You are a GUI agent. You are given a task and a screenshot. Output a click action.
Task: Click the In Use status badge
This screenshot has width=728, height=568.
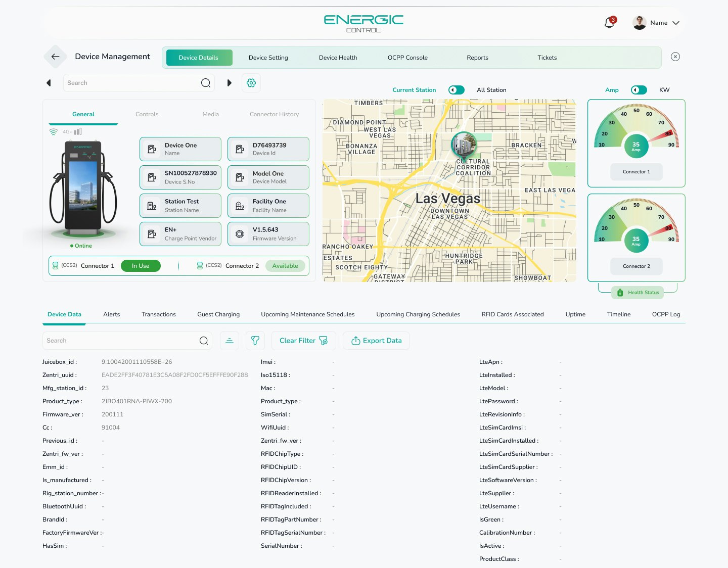(x=141, y=266)
